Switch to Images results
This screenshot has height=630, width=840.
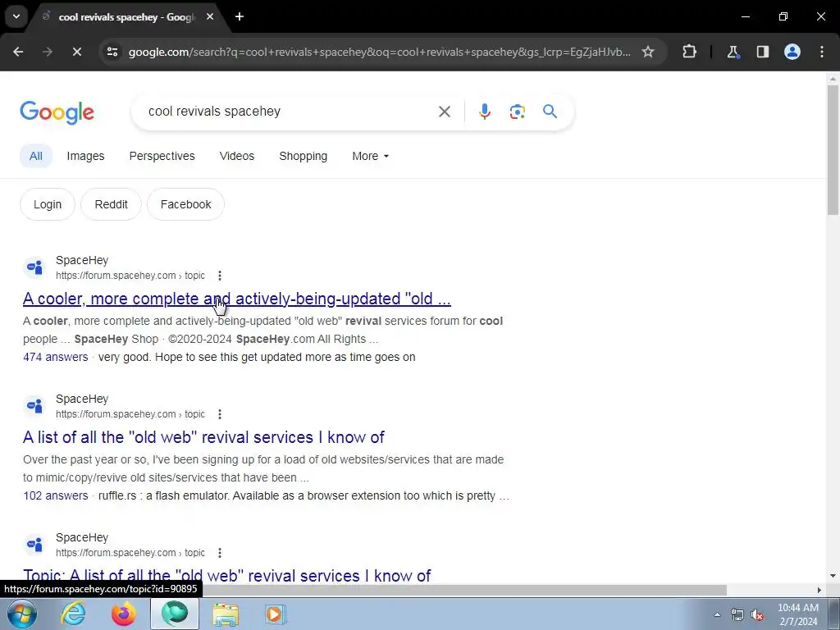pos(85,156)
